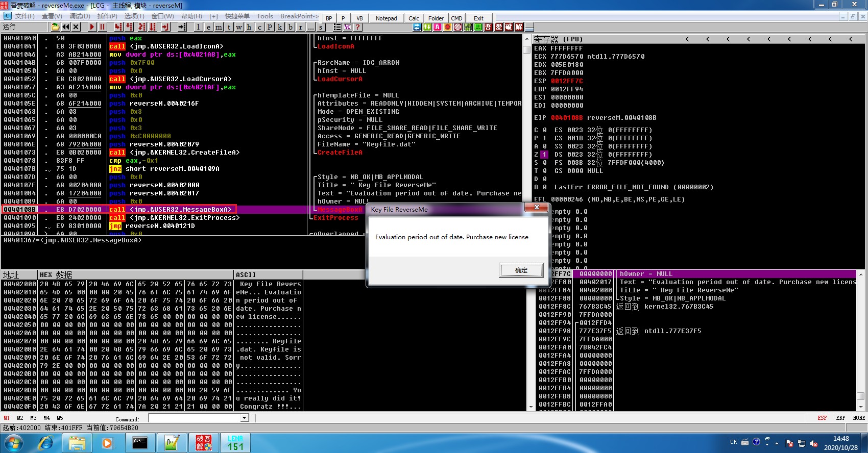This screenshot has width=868, height=453.
Task: Pause execution with the pause icon
Action: point(103,27)
